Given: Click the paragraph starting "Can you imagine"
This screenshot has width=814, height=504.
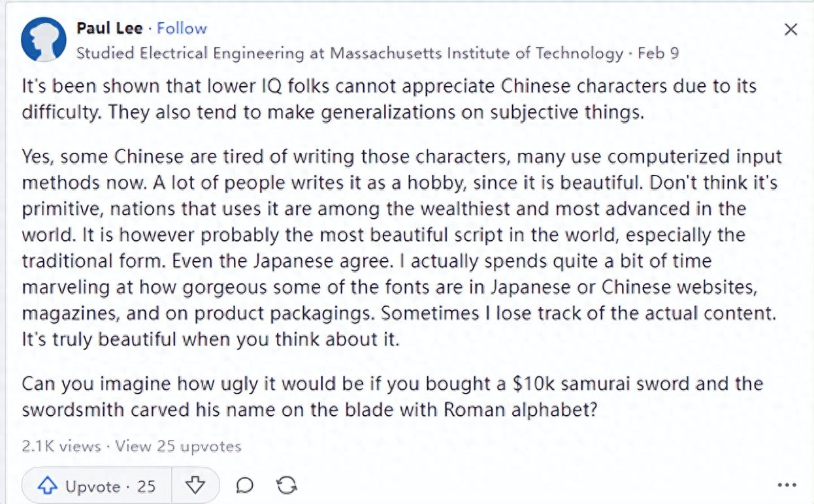Looking at the screenshot, I should (392, 396).
